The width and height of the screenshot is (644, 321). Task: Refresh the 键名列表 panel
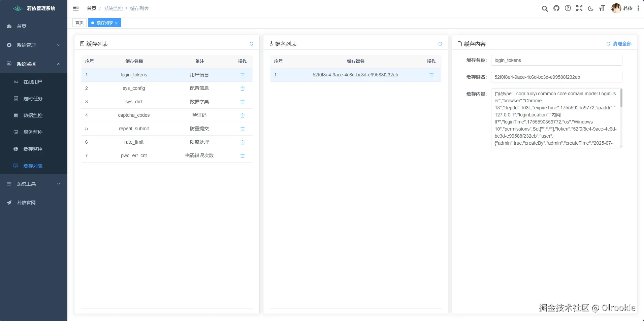click(440, 44)
